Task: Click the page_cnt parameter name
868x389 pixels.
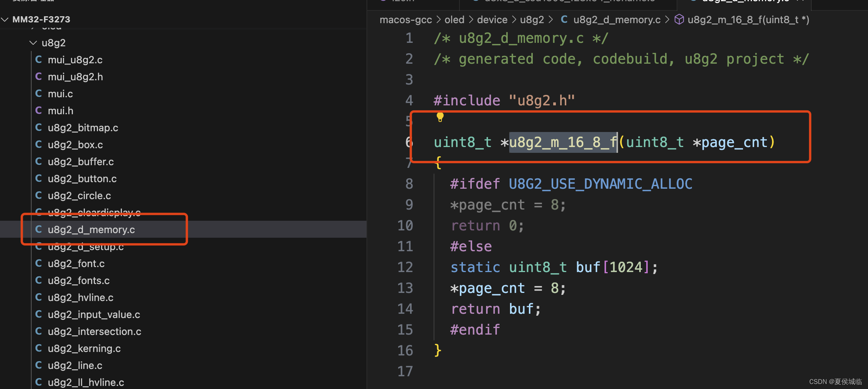Action: pyautogui.click(x=735, y=142)
